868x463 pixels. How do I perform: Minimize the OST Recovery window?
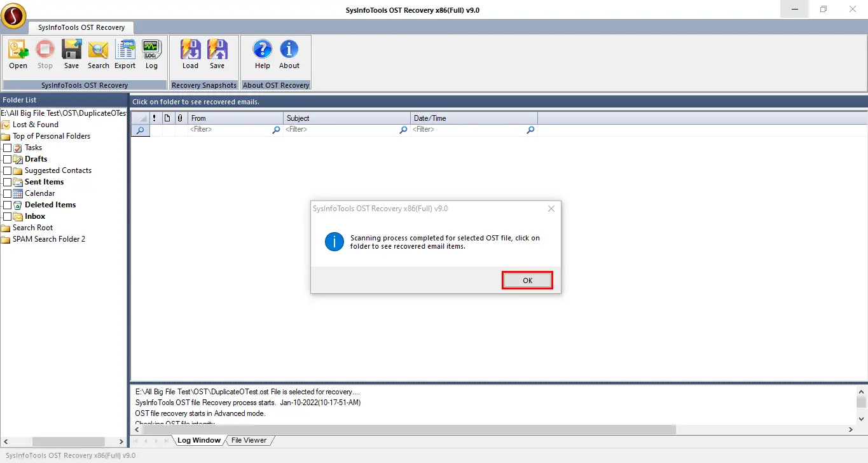click(795, 10)
